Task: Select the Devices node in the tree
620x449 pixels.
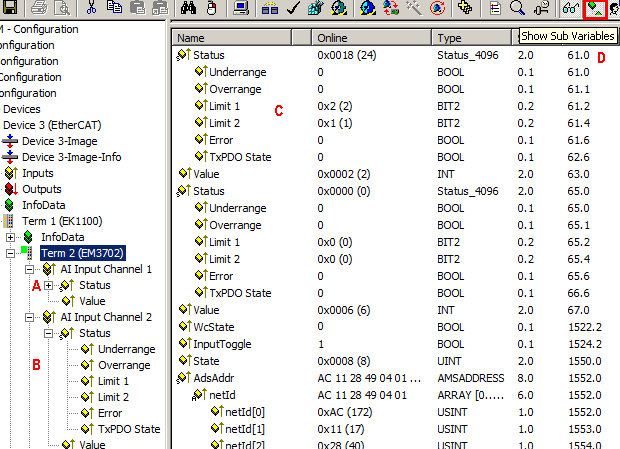Action: click(22, 109)
